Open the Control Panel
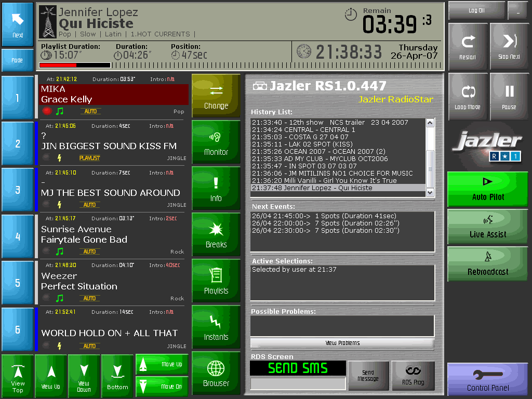This screenshot has width=532, height=399. coord(487,380)
